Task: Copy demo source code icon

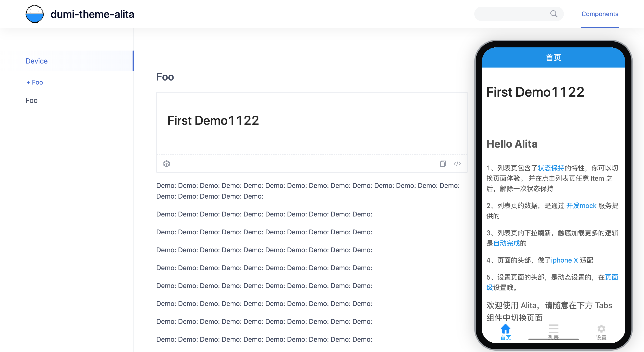Action: [443, 163]
